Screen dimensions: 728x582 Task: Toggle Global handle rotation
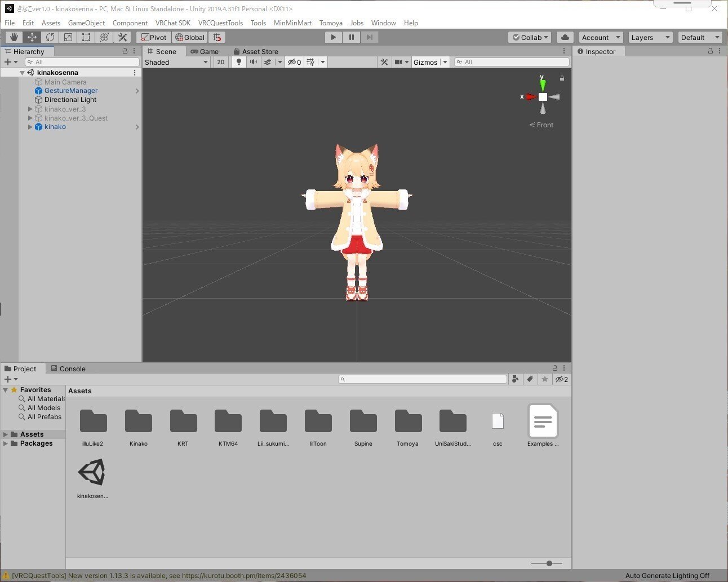pos(190,37)
